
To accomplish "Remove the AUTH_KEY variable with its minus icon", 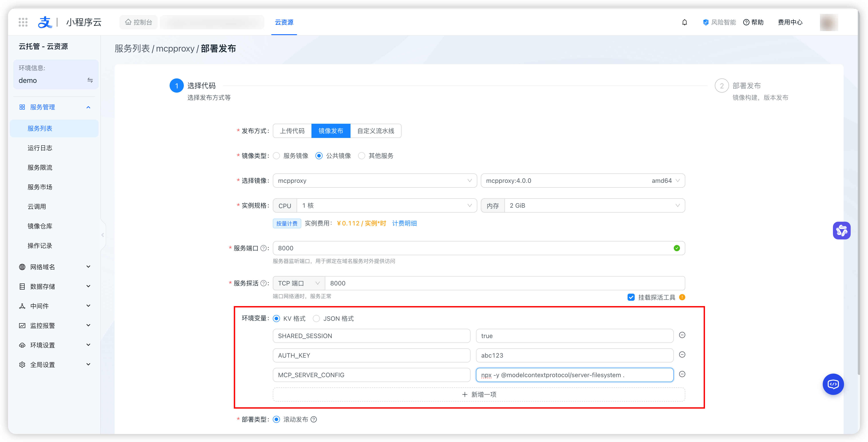I will [x=682, y=354].
